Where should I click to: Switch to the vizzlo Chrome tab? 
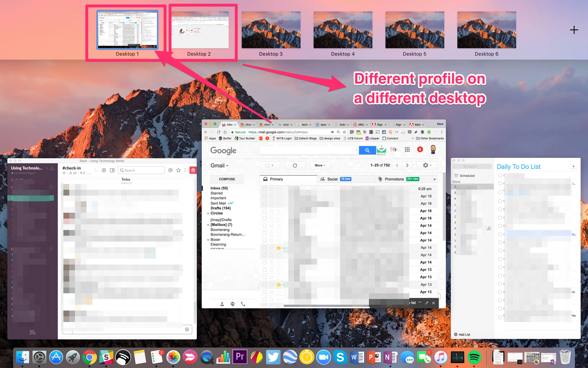click(x=286, y=125)
